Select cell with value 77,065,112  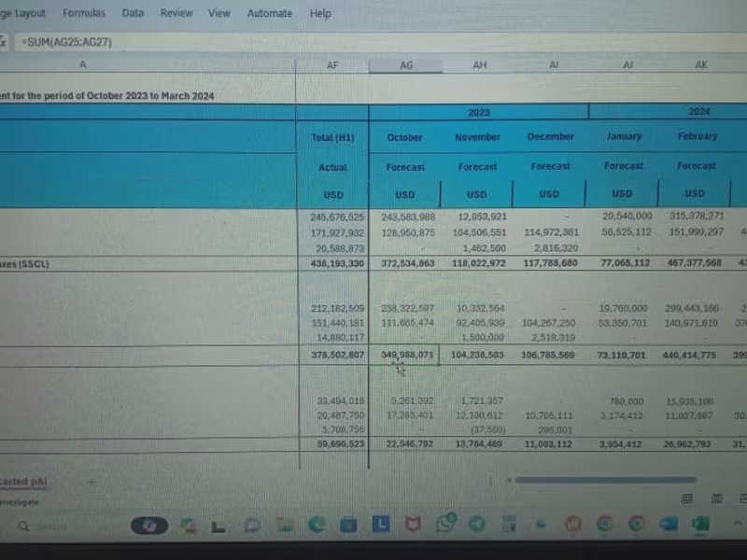(623, 262)
